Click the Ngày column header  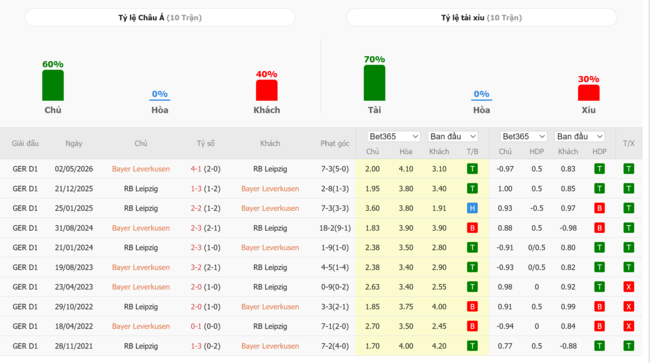(74, 143)
